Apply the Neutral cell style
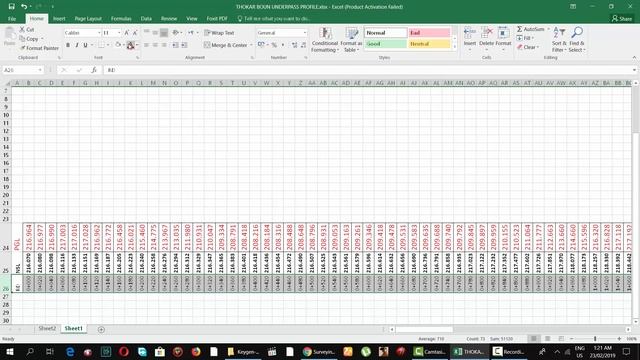This screenshot has width=640, height=360. [x=429, y=44]
